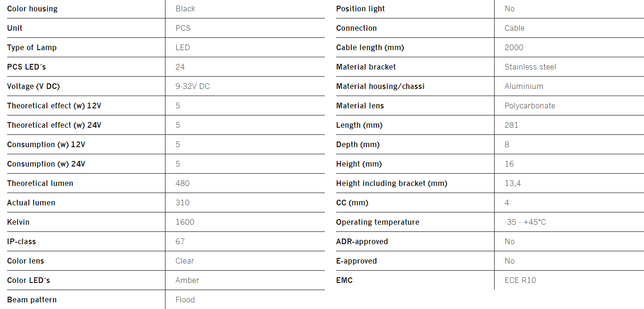Screen dimensions: 644x309
Task: Select the Position light label
Action: pyautogui.click(x=360, y=9)
